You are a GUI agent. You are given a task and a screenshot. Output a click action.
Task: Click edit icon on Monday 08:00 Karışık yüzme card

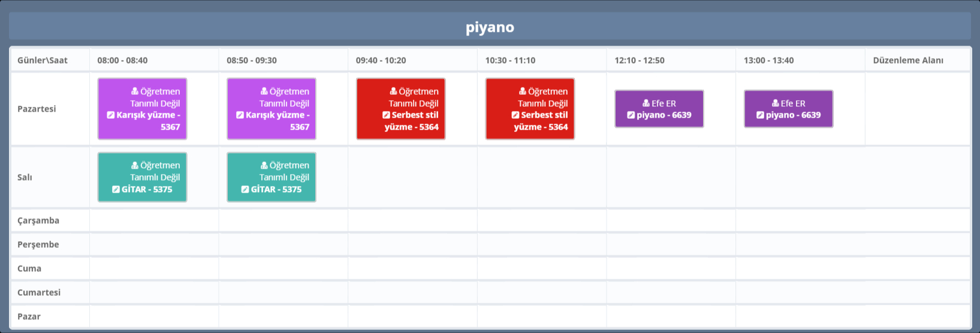[x=111, y=115]
